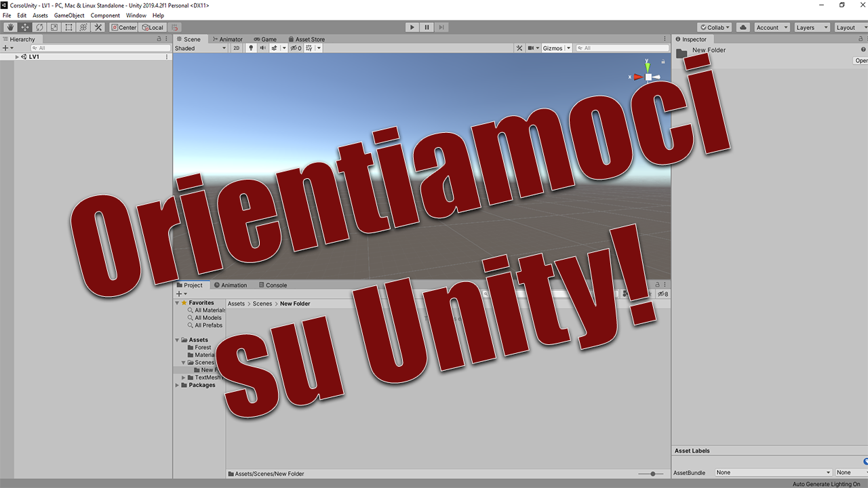Switch to the Animator tab
The image size is (868, 488).
(x=226, y=39)
